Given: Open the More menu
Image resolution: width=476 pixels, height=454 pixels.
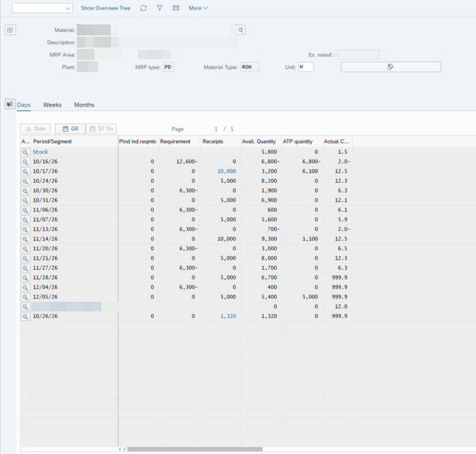Looking at the screenshot, I should [198, 8].
